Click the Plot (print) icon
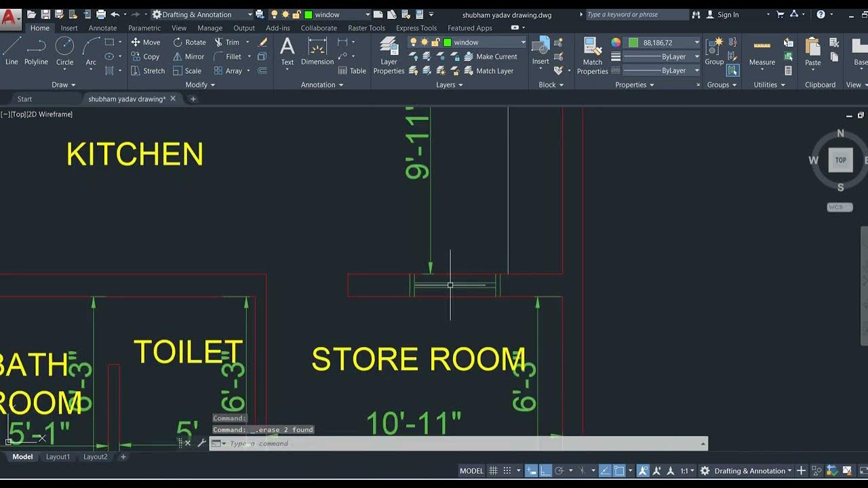Screen dimensions: 868x488 point(101,14)
